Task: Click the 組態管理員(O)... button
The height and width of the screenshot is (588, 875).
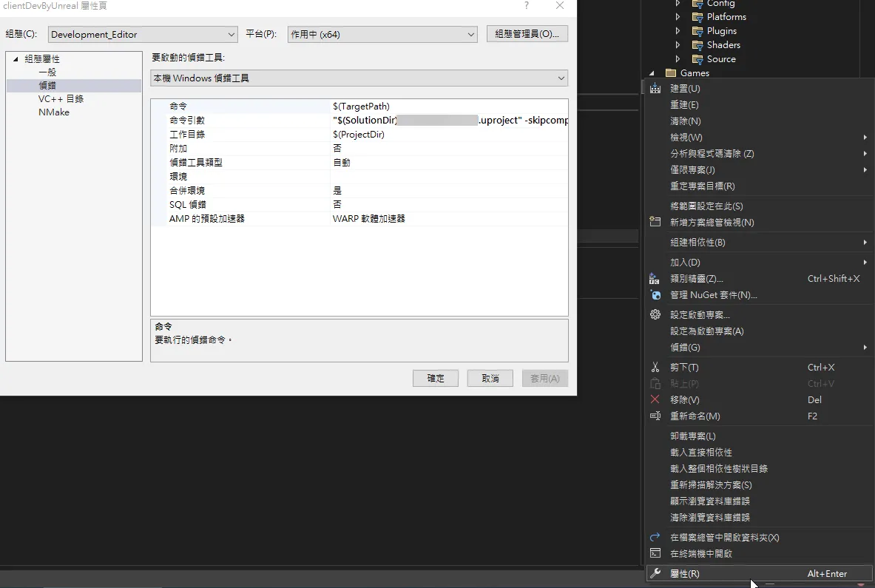Action: click(x=527, y=34)
